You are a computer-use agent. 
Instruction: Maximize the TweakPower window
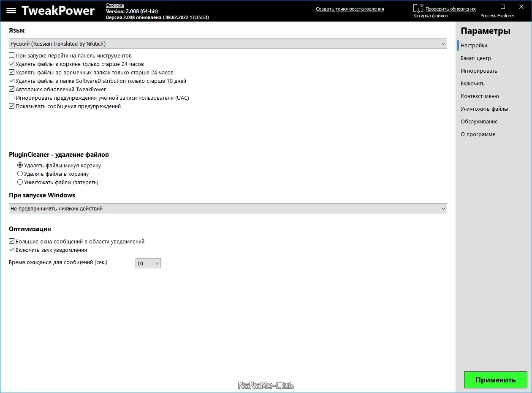point(502,7)
